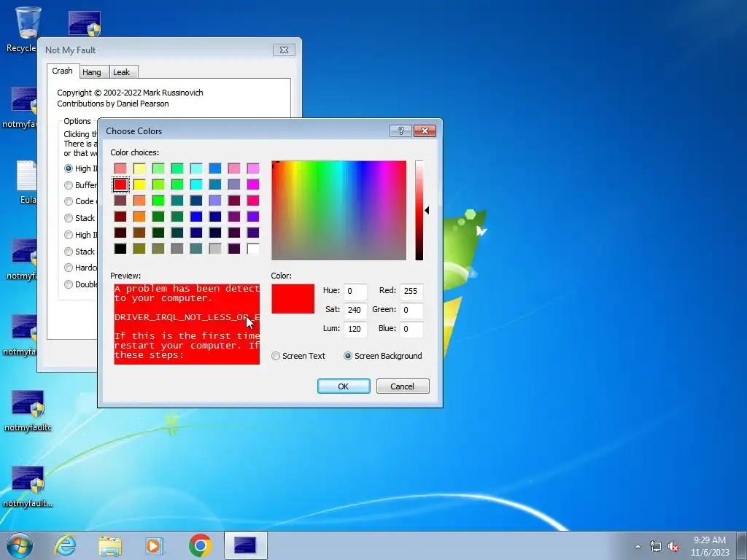
Task: Pick the white swatch in the bottom row
Action: click(253, 249)
